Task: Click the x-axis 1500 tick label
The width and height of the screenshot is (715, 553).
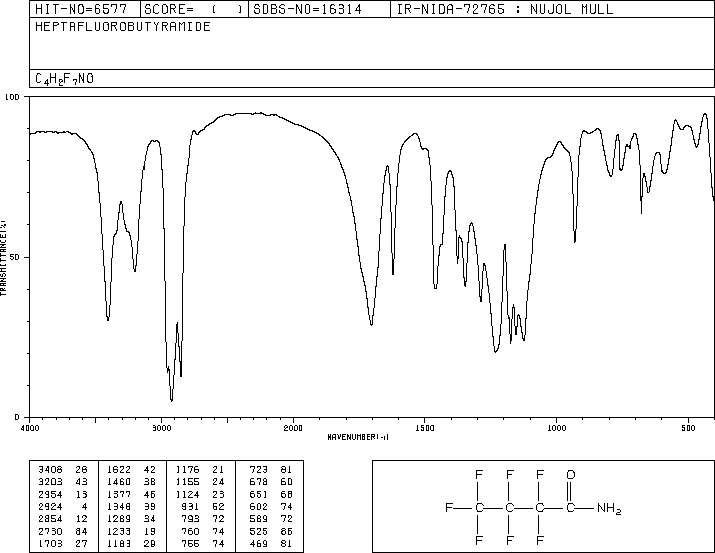Action: coord(425,428)
